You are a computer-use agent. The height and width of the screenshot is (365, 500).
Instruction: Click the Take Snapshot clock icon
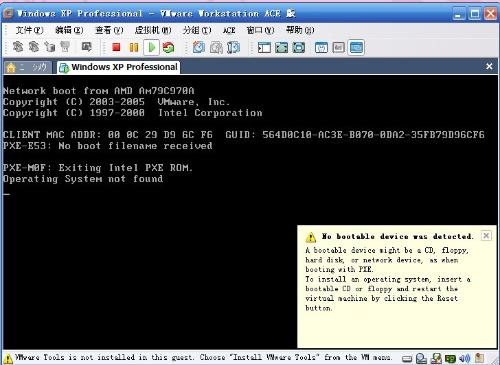point(199,47)
